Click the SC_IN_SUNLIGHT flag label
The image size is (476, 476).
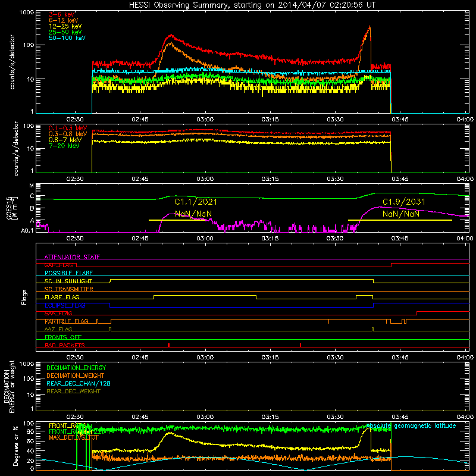pyautogui.click(x=68, y=281)
